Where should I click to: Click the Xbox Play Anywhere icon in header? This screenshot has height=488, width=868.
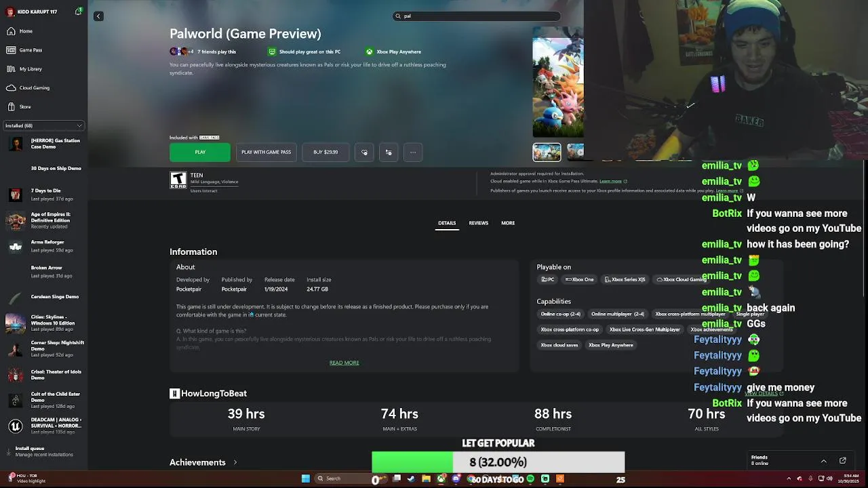click(x=370, y=52)
